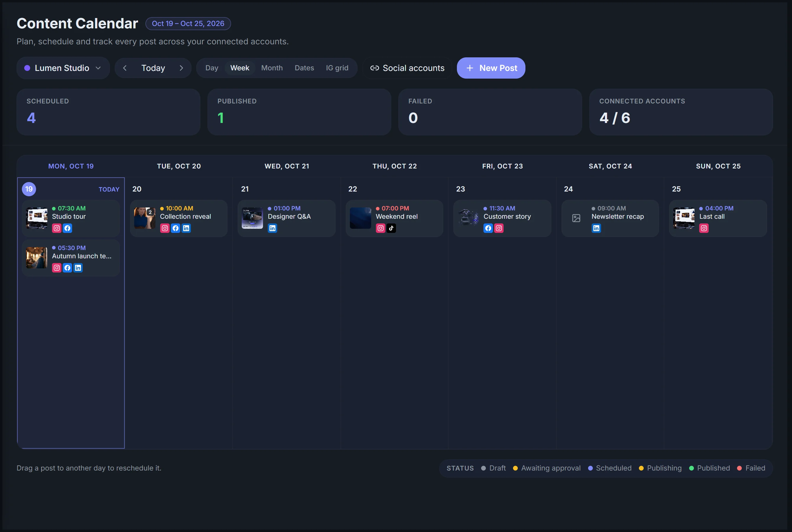Click the Failed red status dot in legend
The height and width of the screenshot is (532, 792).
[x=739, y=468]
